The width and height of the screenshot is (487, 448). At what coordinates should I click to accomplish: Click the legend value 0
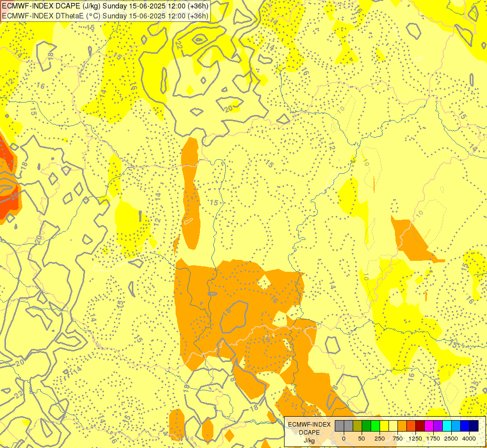[x=344, y=439]
